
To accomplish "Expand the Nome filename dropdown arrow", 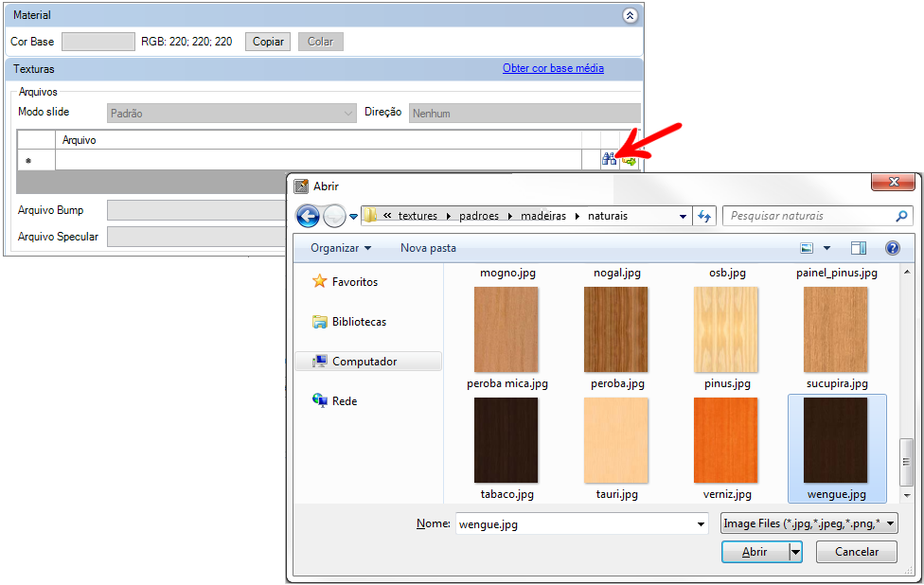I will [x=701, y=523].
